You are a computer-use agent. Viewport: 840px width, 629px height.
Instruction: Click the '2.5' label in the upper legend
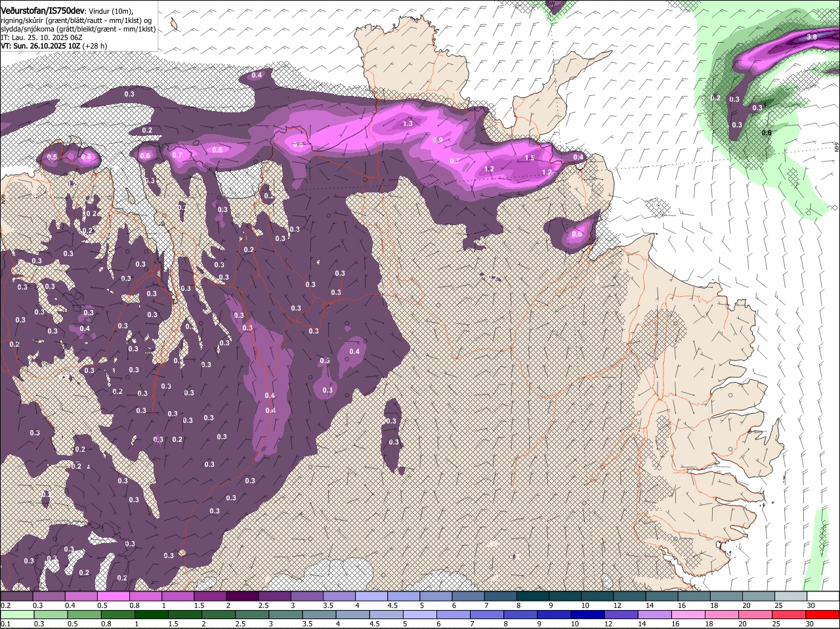click(264, 605)
